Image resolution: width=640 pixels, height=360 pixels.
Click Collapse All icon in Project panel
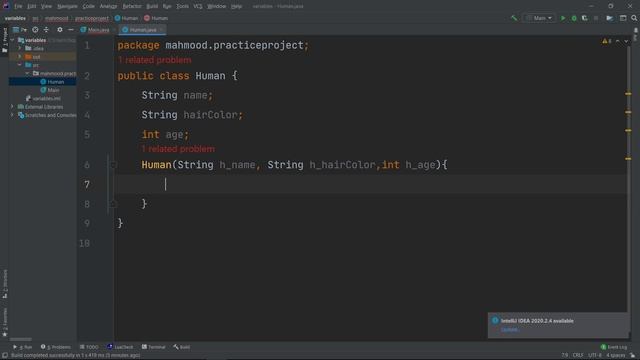pos(46,30)
